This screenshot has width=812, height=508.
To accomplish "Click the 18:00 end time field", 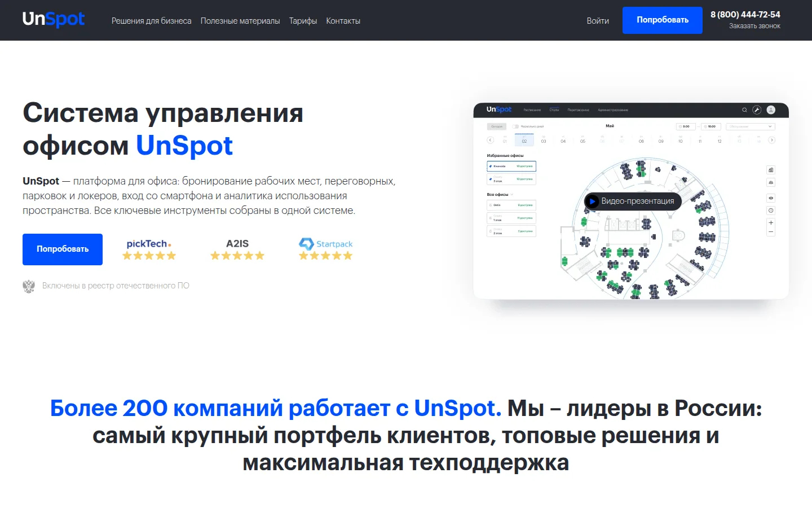I will 712,126.
